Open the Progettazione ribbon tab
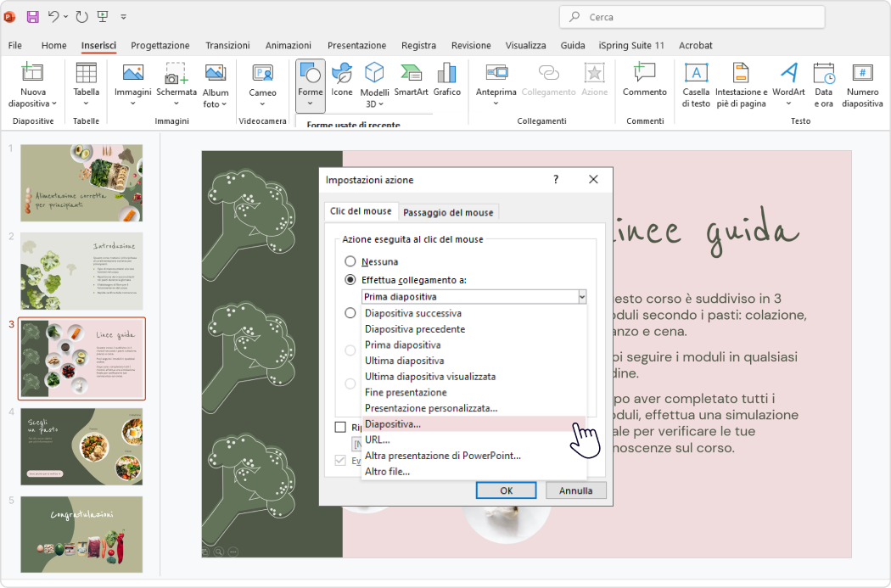 click(160, 45)
